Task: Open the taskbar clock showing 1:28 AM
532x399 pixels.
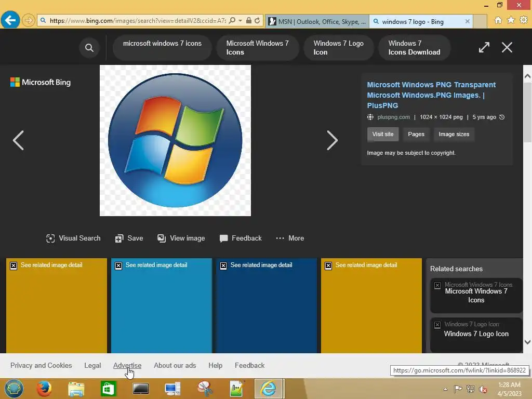Action: (509, 389)
